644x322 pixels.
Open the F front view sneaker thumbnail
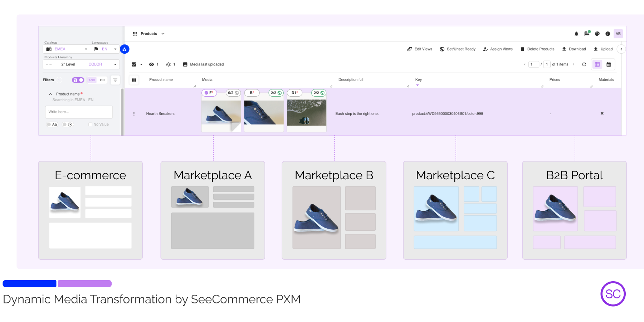[221, 113]
